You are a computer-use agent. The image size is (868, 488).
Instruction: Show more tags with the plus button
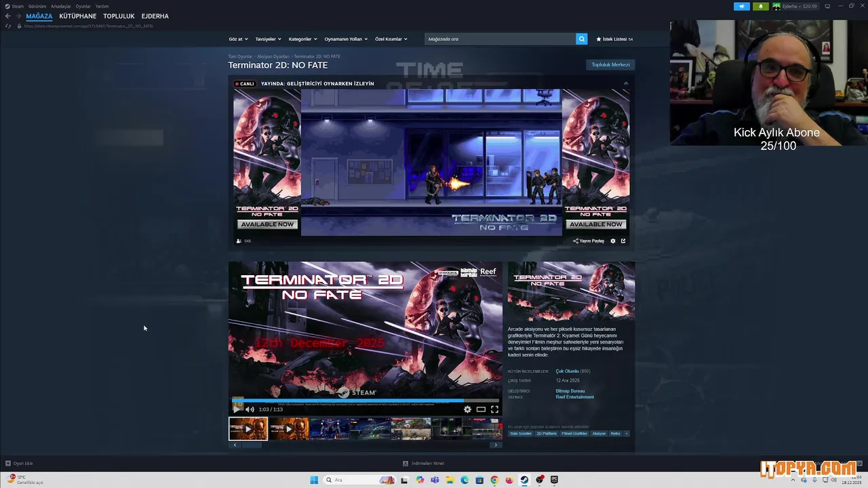tap(627, 434)
